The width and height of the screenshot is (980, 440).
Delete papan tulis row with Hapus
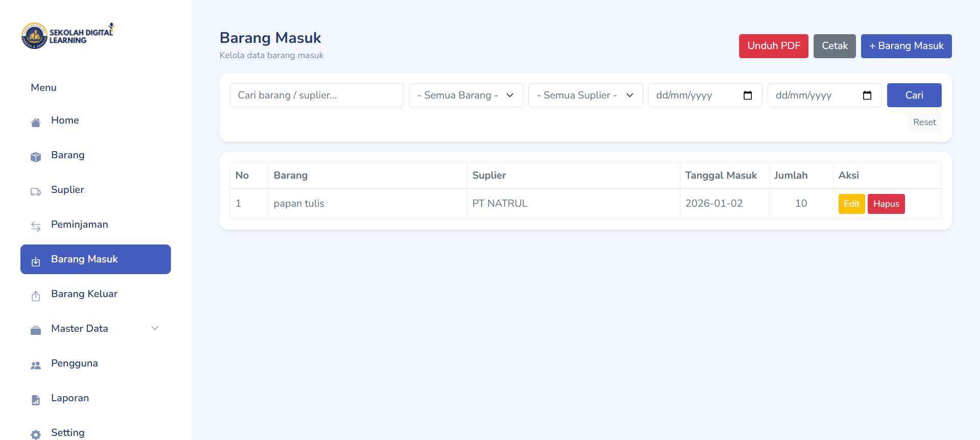coord(886,204)
